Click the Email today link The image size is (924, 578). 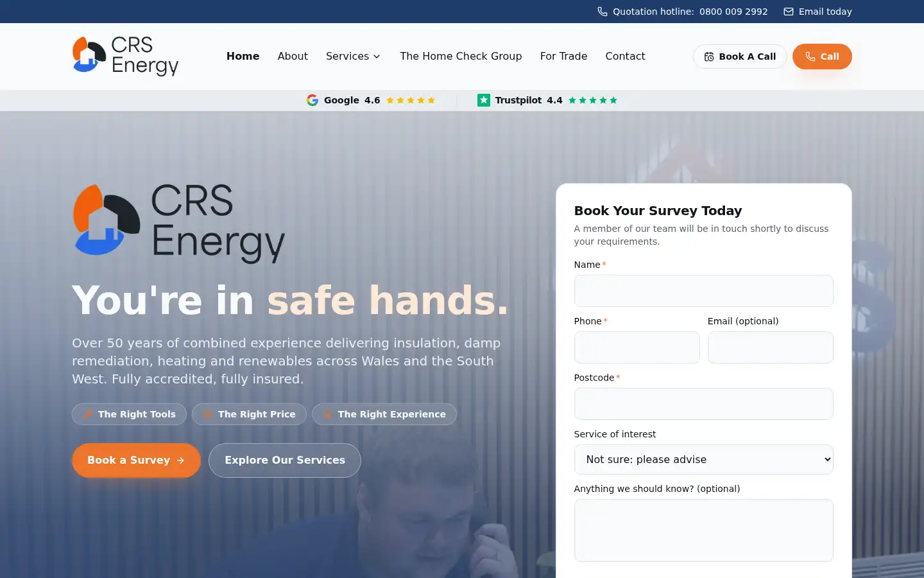coord(818,12)
